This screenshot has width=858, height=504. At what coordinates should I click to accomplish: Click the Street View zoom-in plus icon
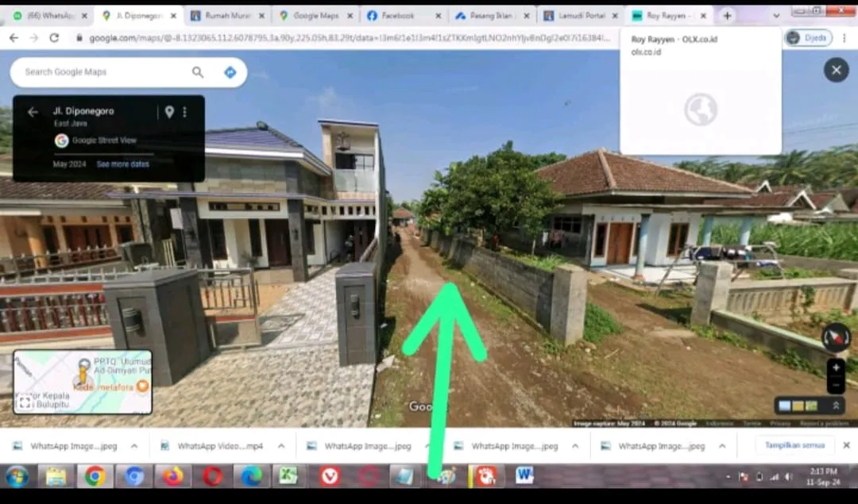(836, 367)
